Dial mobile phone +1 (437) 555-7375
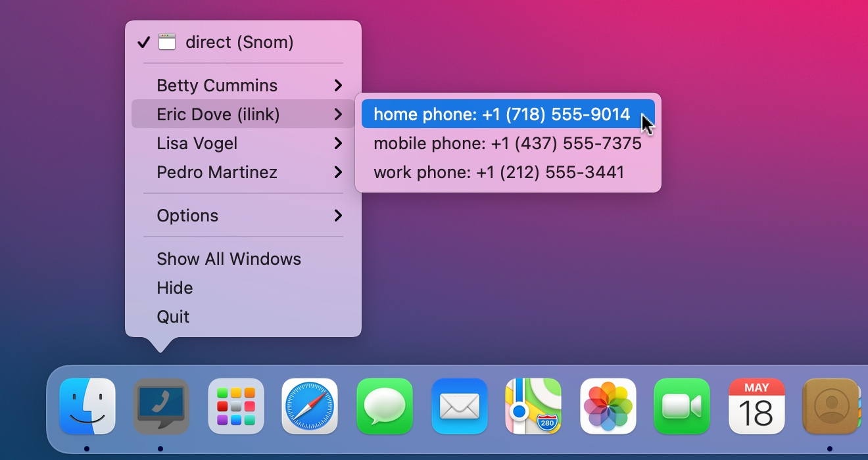The image size is (868, 460). pyautogui.click(x=507, y=143)
